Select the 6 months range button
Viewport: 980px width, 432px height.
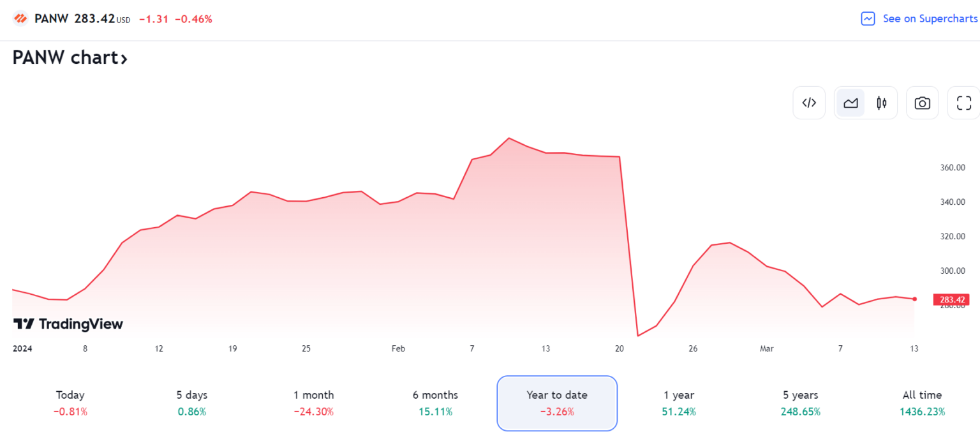point(434,403)
